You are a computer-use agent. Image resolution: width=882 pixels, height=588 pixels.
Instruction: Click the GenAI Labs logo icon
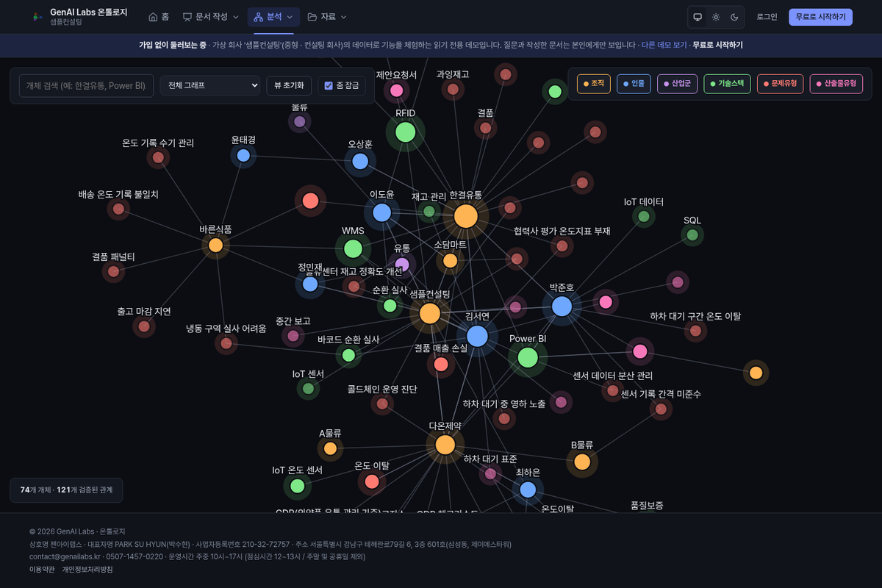click(x=37, y=17)
